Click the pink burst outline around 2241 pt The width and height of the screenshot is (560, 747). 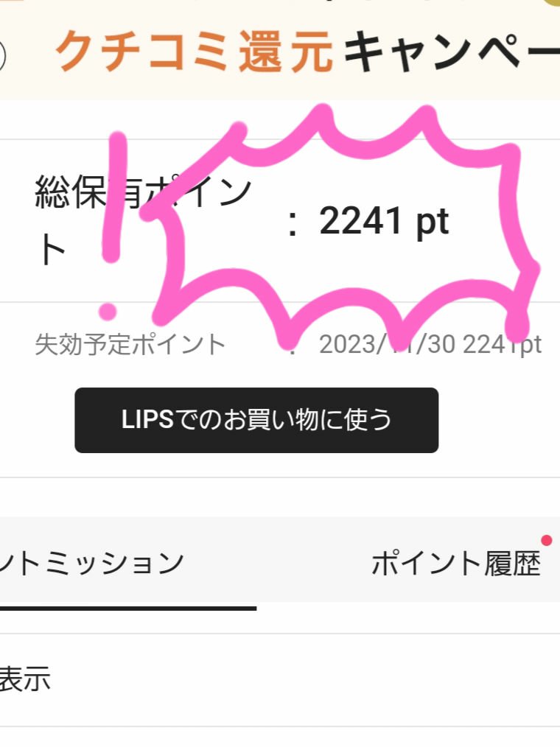point(340,223)
